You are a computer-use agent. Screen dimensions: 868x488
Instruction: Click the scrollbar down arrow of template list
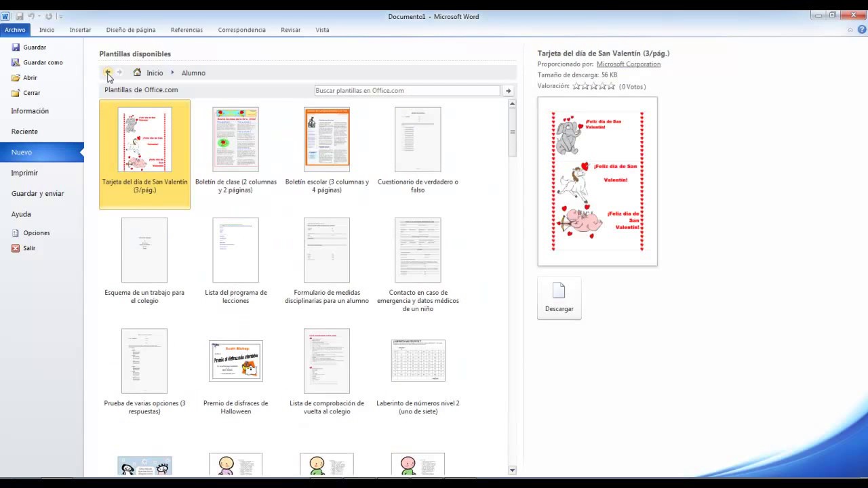512,470
